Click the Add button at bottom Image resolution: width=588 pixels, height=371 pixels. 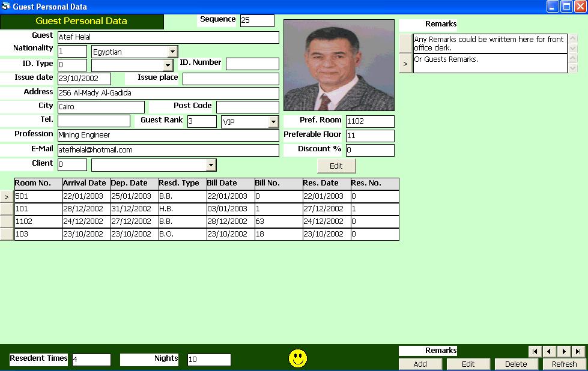pyautogui.click(x=420, y=364)
